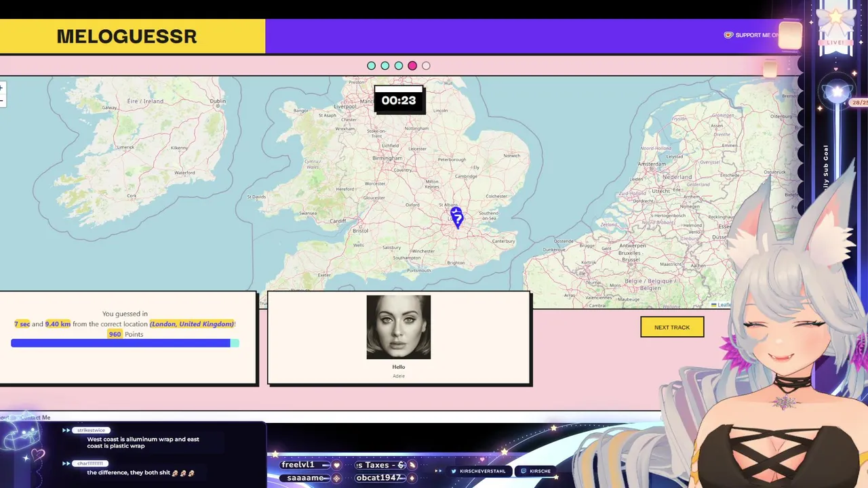868x488 pixels.
Task: Click the Southampton label on map
Action: [406, 258]
